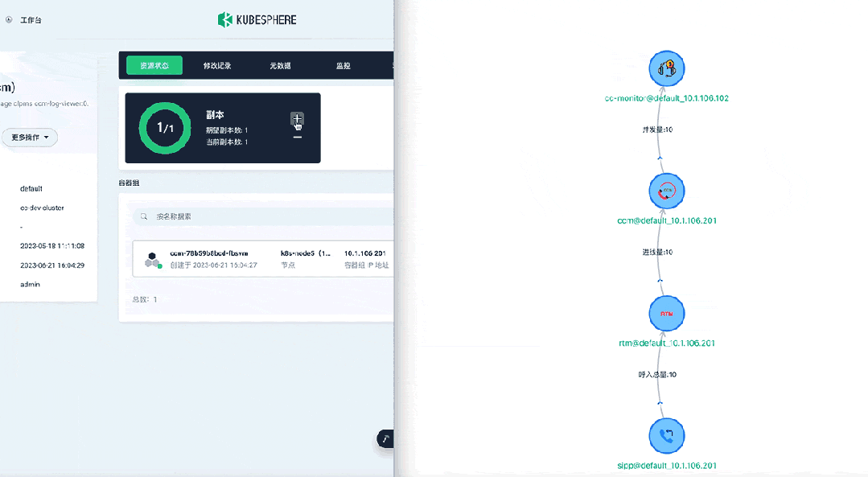Image resolution: width=868 pixels, height=477 pixels.
Task: Switch to the 资源状态 tab
Action: tap(154, 66)
